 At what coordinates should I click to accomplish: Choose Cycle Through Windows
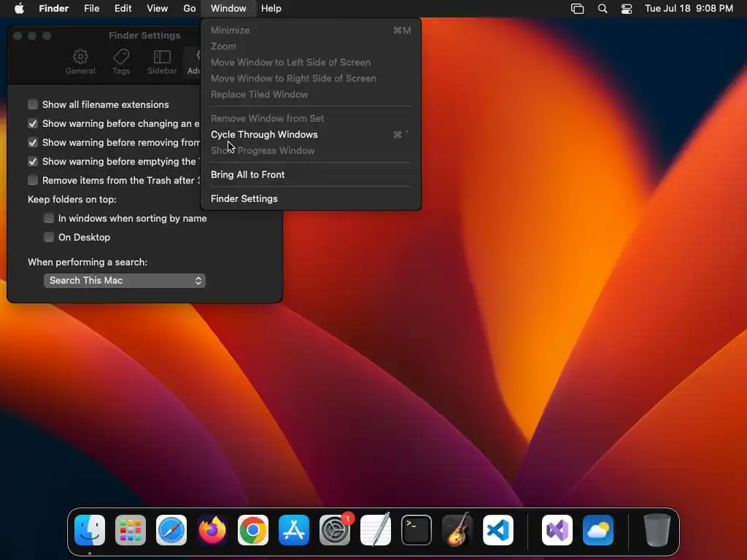point(311,134)
